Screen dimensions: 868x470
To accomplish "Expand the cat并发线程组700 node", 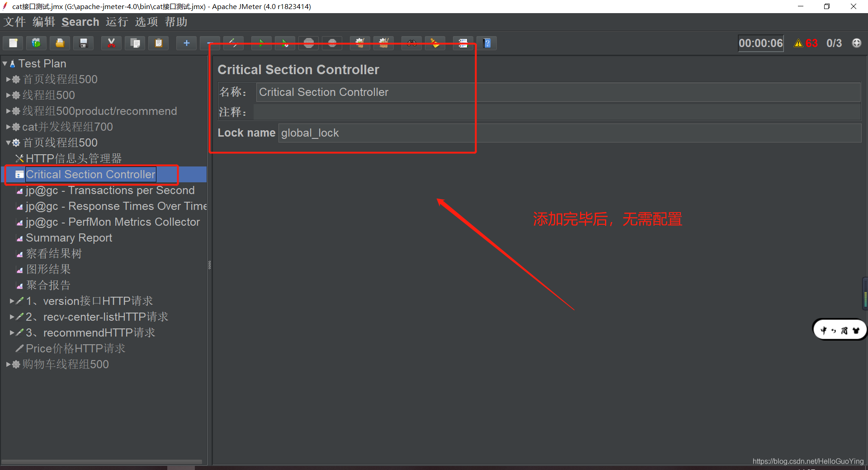I will click(8, 127).
